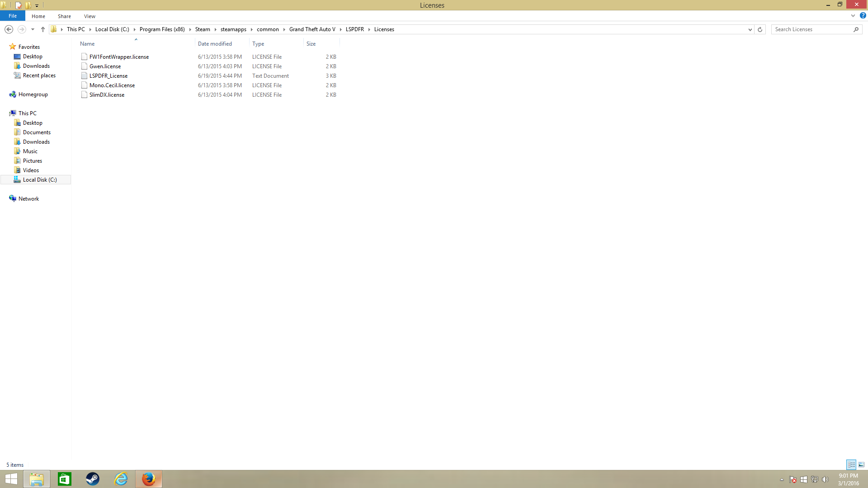Click the Search Licenses box
The height and width of the screenshot is (488, 868).
[x=812, y=29]
